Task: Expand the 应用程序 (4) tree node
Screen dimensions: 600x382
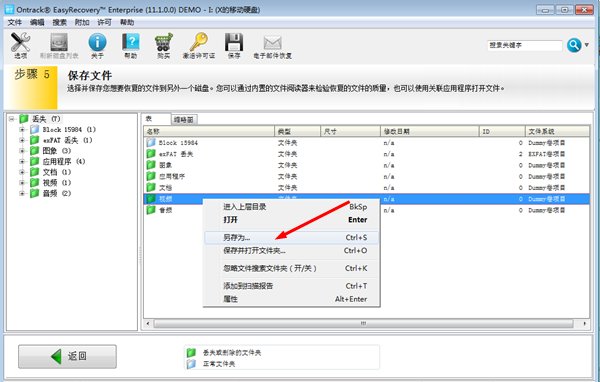Action: (x=22, y=162)
